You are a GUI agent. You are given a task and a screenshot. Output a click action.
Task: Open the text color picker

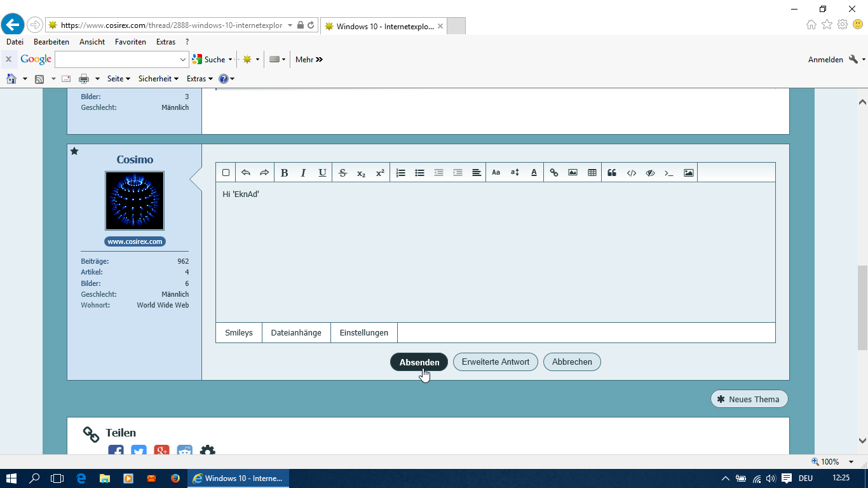pos(534,173)
